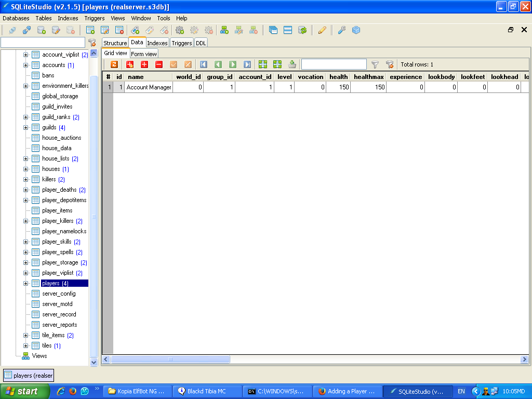Select the player_items table
The height and width of the screenshot is (399, 532).
(57, 211)
